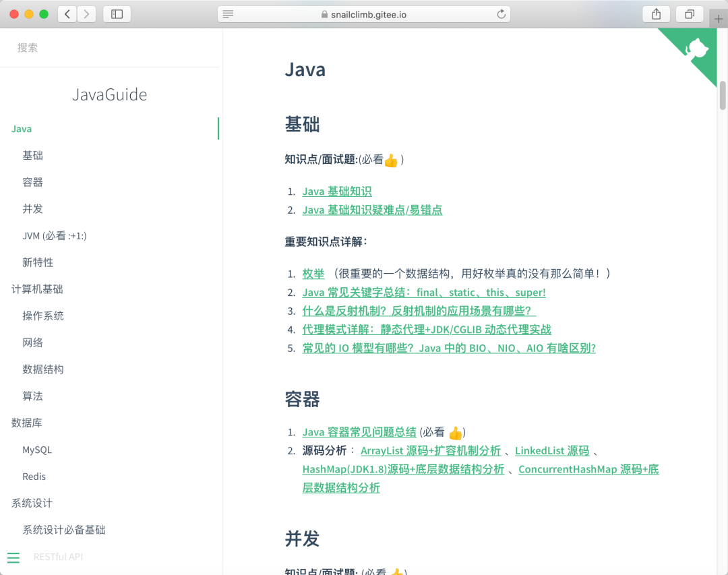Select 数据库 in the sidebar
This screenshot has height=575, width=728.
(26, 423)
